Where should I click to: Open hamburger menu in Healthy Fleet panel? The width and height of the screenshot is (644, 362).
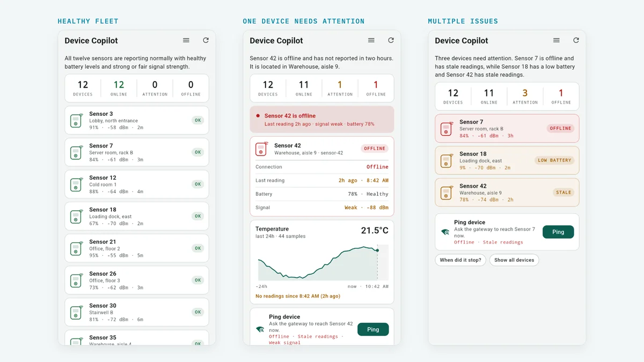pos(186,40)
